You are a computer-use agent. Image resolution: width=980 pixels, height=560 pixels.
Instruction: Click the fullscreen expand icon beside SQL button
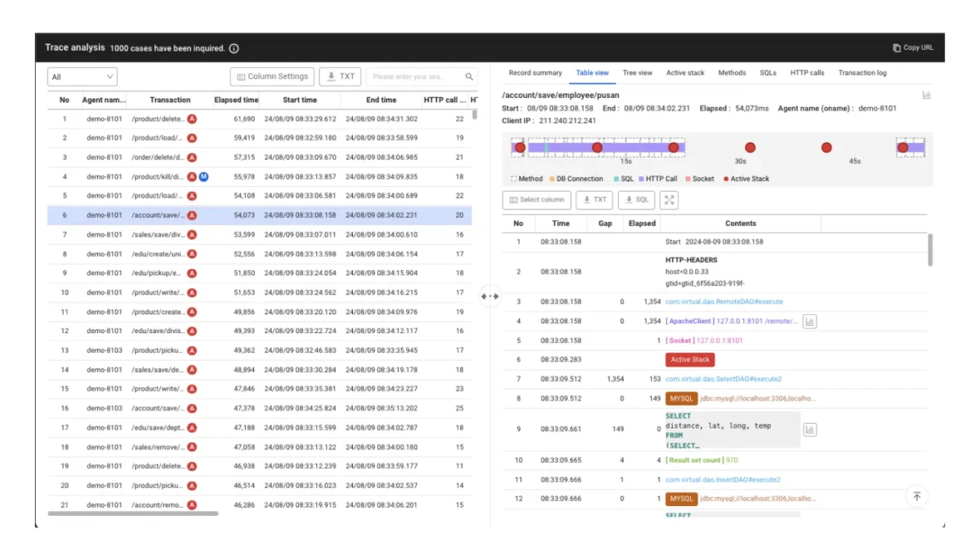pos(669,200)
